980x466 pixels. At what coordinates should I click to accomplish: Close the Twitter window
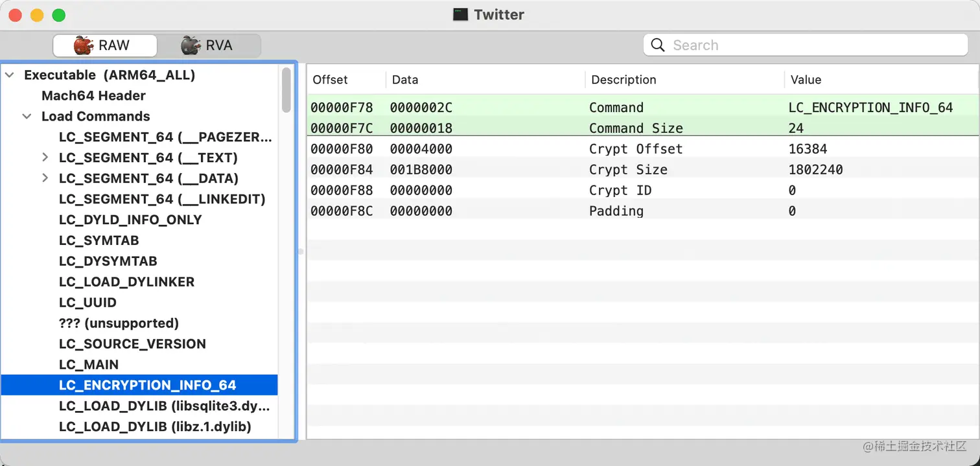pos(16,15)
